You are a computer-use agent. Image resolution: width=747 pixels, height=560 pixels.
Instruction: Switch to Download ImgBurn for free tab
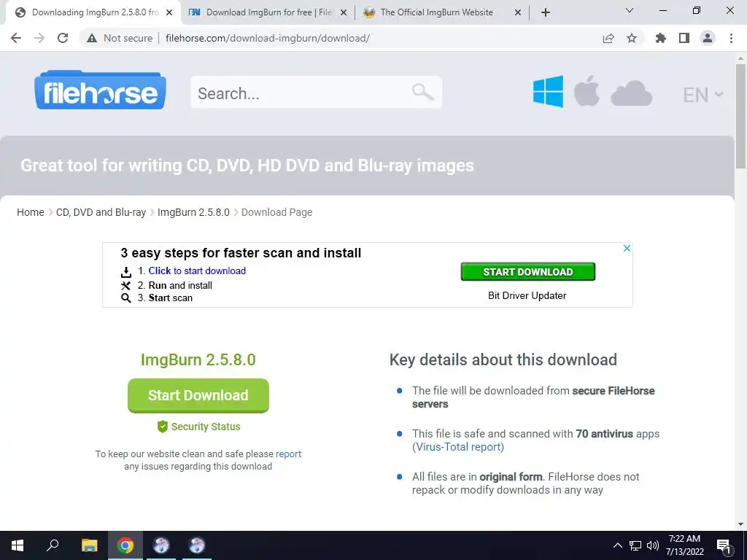268,12
